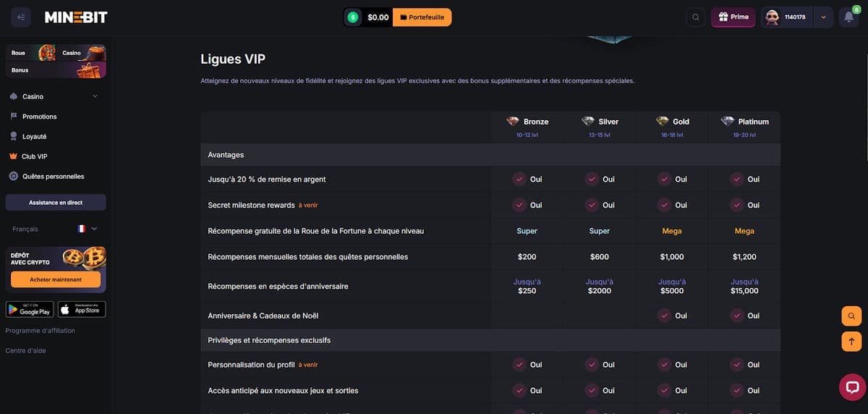Click the Quêtes personnelles target icon
The height and width of the screenshot is (414, 868).
pos(14,176)
